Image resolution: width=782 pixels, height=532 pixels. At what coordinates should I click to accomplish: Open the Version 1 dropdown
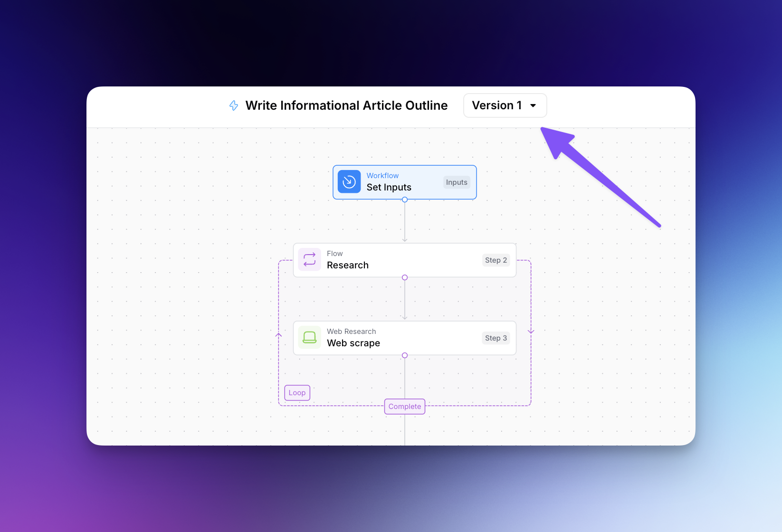tap(505, 105)
